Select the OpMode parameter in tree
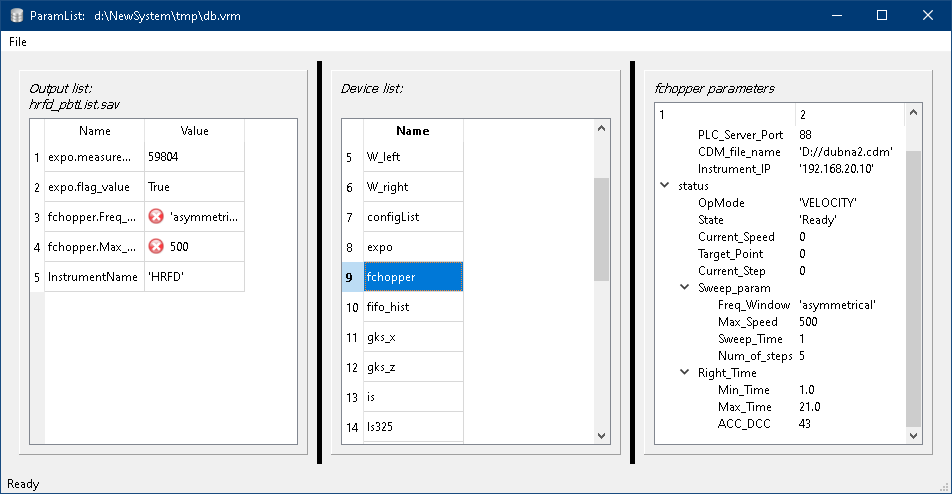 point(720,203)
